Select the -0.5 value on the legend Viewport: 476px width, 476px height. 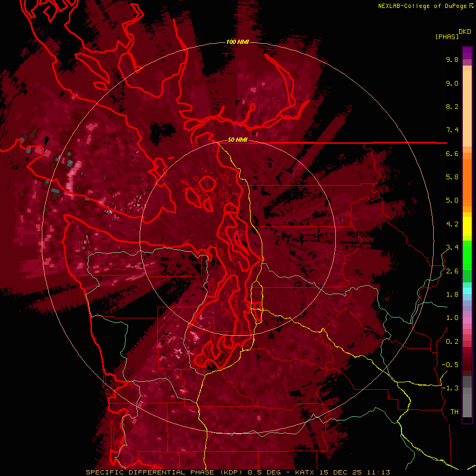coord(450,365)
